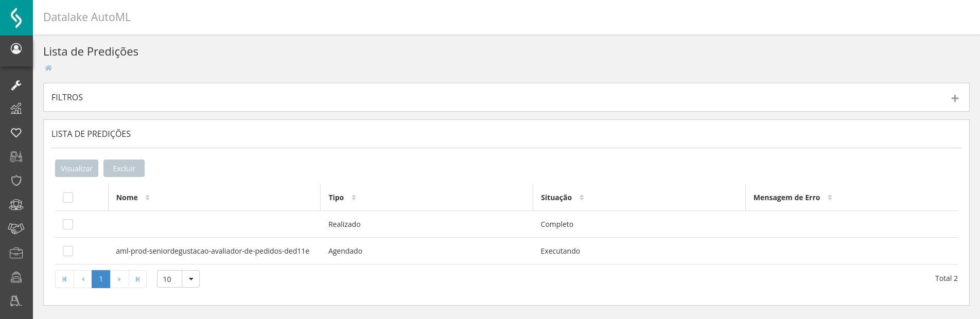Click the home breadcrumb icon
This screenshot has width=980, height=319.
click(x=48, y=68)
